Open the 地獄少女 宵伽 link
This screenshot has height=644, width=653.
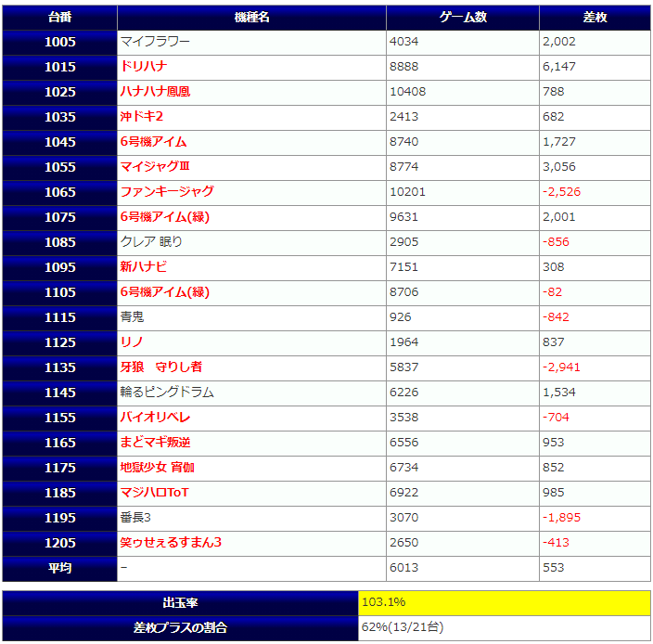pyautogui.click(x=157, y=468)
